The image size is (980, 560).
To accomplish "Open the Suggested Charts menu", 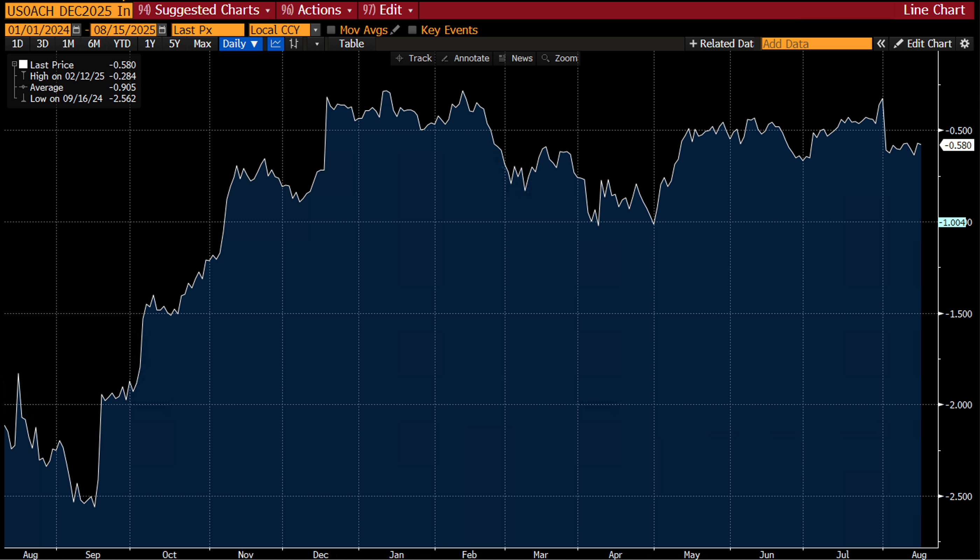I will tap(204, 10).
